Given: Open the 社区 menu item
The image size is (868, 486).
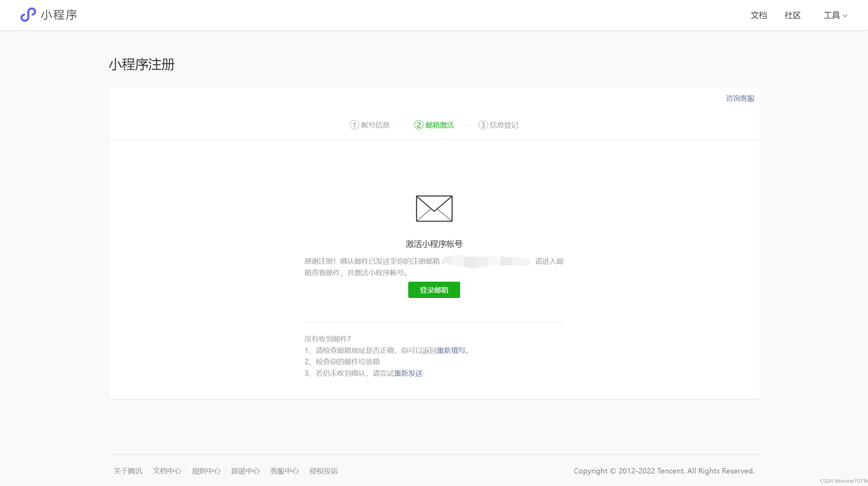Looking at the screenshot, I should [792, 15].
